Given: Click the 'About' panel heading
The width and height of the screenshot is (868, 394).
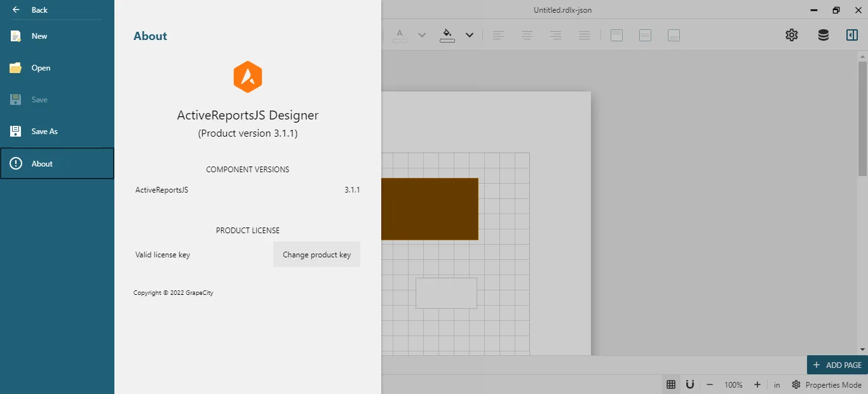Looking at the screenshot, I should click(150, 36).
